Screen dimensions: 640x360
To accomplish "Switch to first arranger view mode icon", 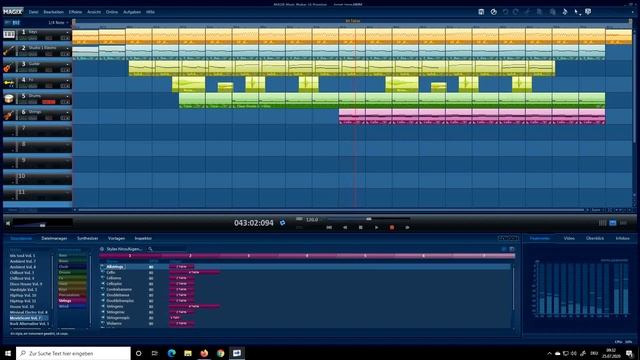I will (x=7, y=22).
